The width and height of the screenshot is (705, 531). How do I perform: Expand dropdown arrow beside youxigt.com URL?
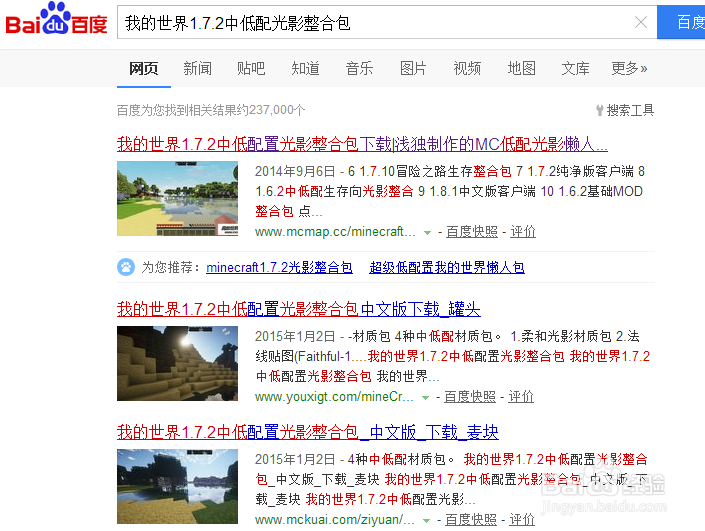(x=425, y=398)
